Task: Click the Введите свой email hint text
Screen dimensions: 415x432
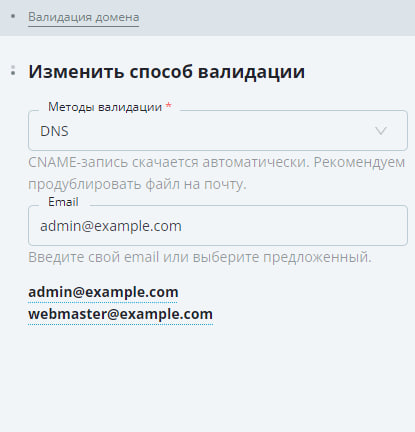Action: coord(200,257)
